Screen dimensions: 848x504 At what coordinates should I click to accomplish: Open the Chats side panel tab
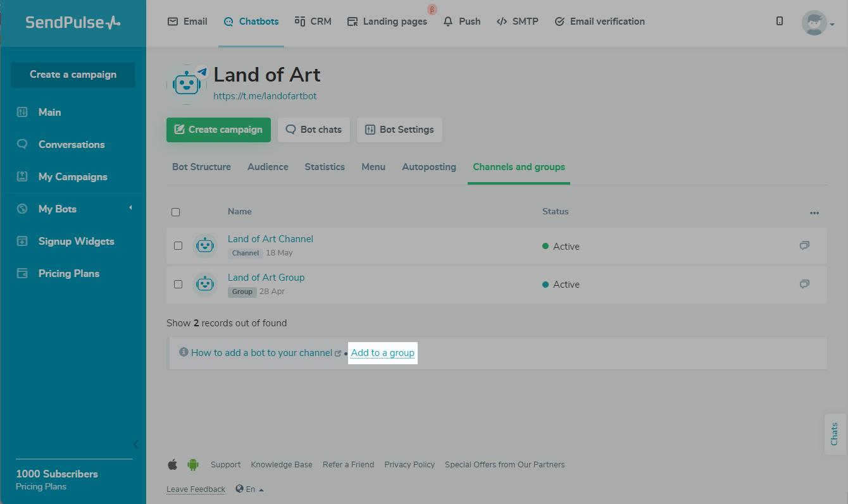(x=835, y=434)
